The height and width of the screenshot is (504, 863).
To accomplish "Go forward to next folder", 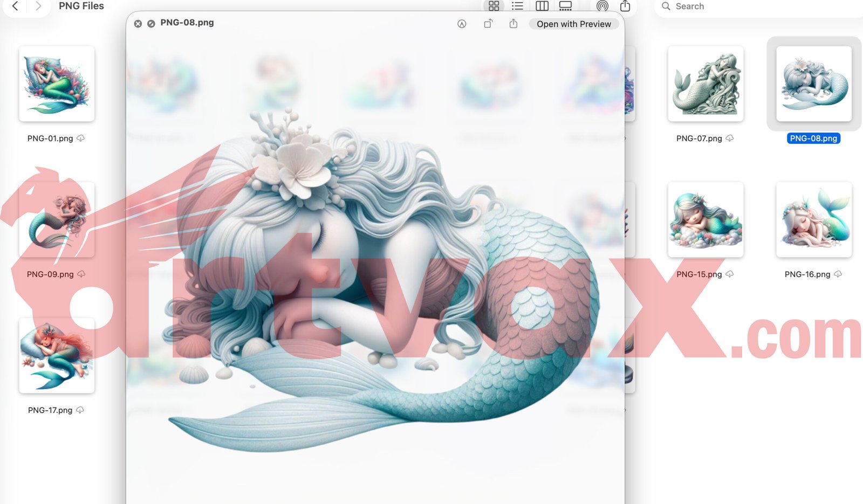I will [38, 6].
